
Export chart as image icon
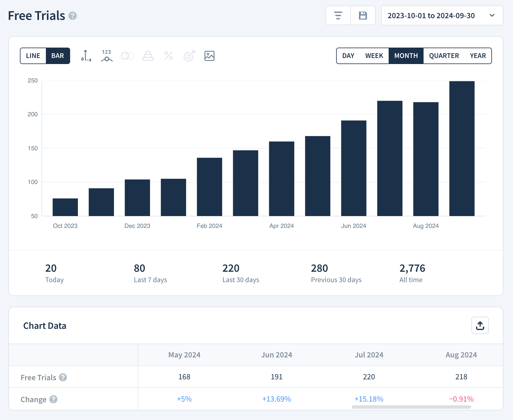209,56
